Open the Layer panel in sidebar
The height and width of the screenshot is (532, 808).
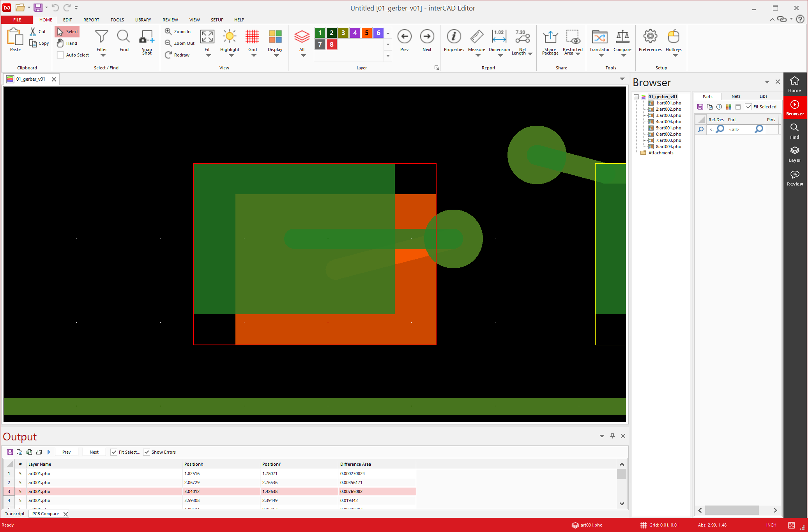coord(794,154)
